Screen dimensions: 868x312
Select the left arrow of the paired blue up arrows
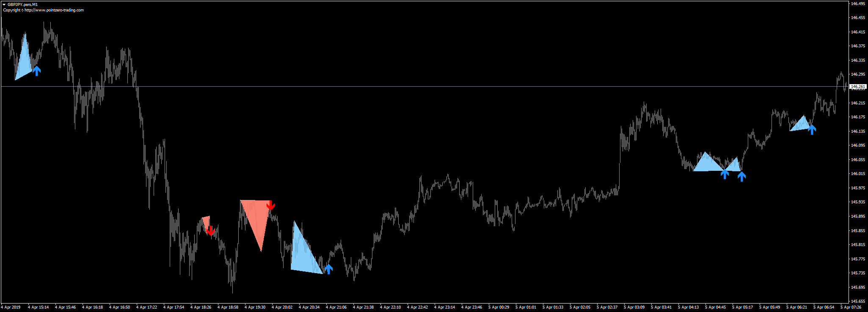tap(725, 174)
